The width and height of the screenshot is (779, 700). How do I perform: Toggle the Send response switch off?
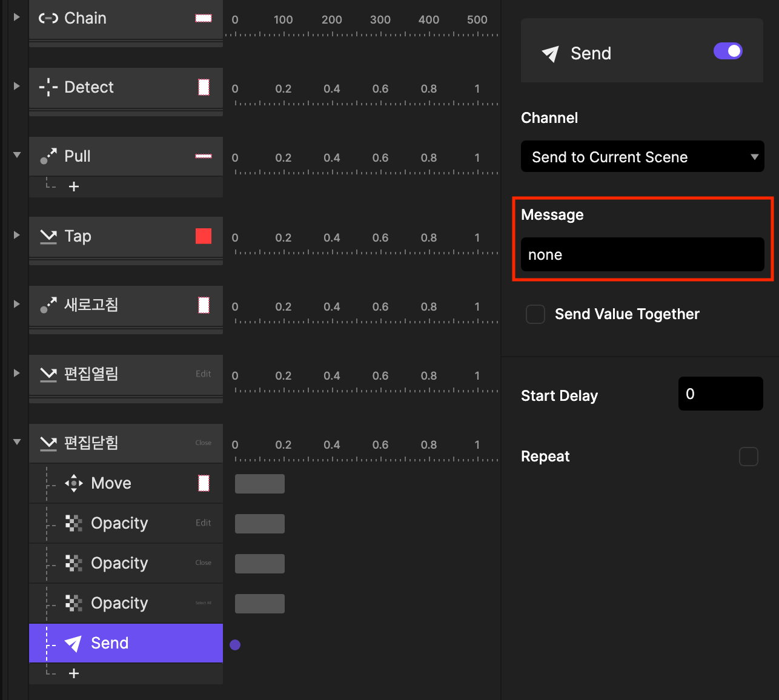tap(728, 51)
